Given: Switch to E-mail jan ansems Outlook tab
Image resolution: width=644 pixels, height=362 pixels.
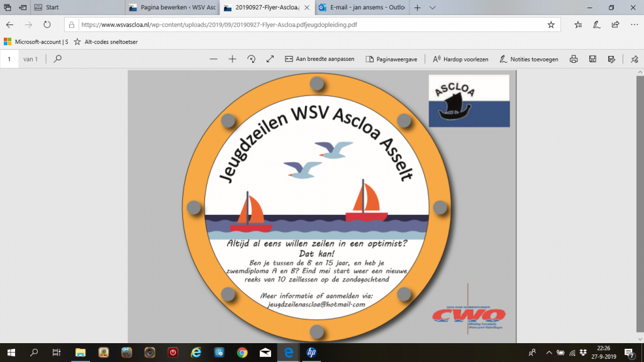Looking at the screenshot, I should [364, 8].
